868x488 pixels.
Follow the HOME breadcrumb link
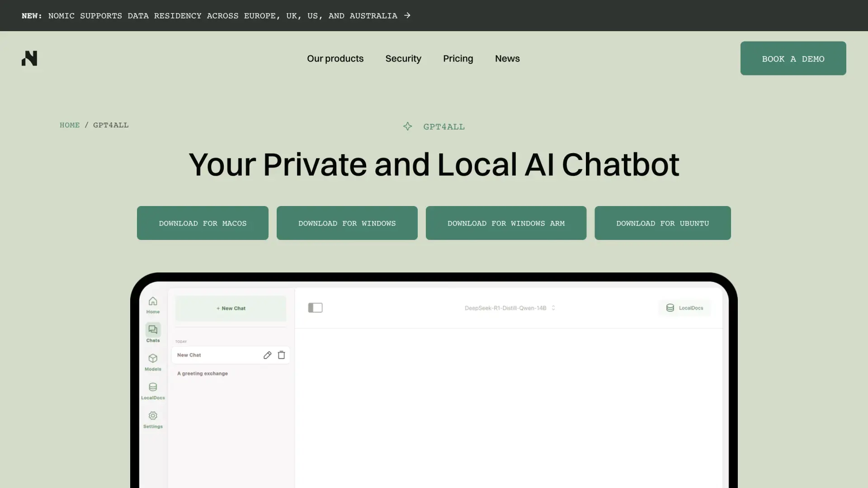click(70, 125)
